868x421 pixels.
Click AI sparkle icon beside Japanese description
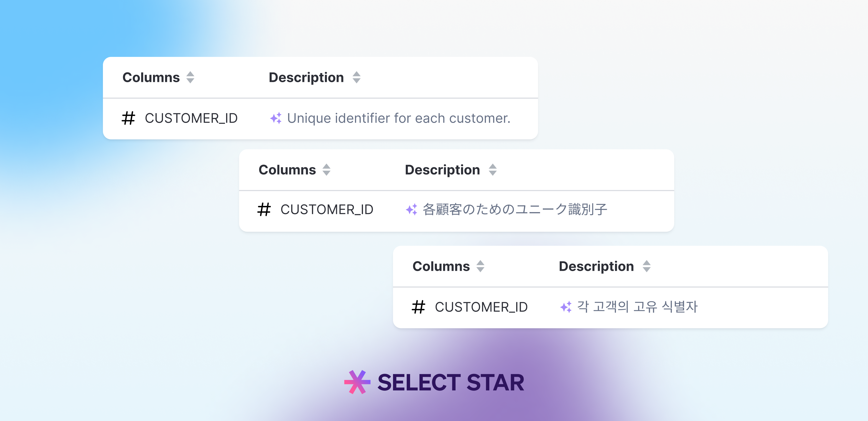pyautogui.click(x=411, y=210)
